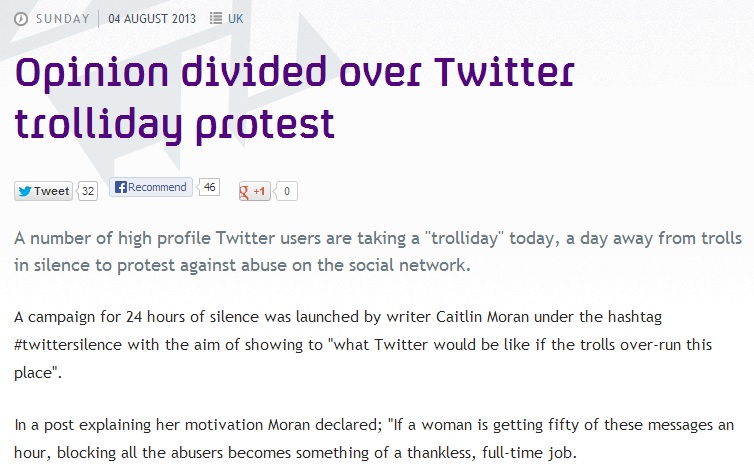Screen dimensions: 754x476
Task: Open the UK category link
Action: click(x=235, y=19)
